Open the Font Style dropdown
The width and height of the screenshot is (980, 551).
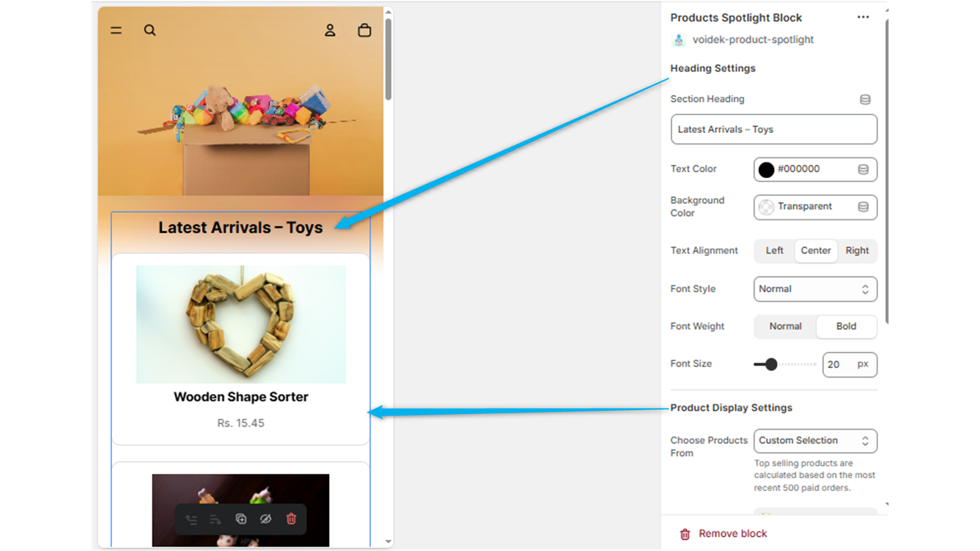[x=815, y=289]
